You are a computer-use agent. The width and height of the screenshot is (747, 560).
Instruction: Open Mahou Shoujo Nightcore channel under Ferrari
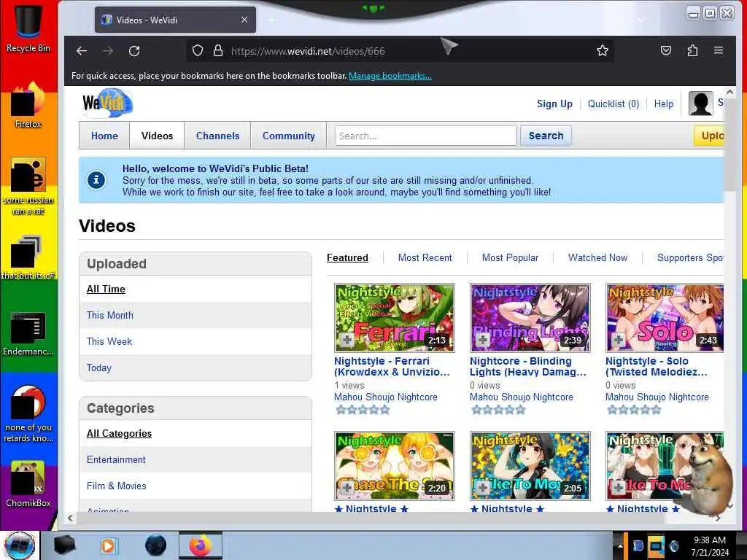[x=385, y=397]
